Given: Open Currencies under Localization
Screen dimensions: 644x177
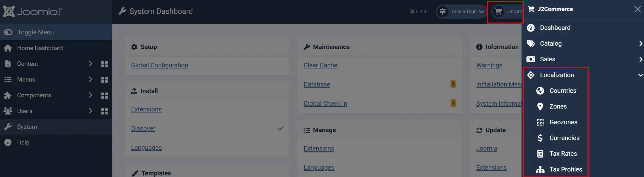Looking at the screenshot, I should click(564, 138).
